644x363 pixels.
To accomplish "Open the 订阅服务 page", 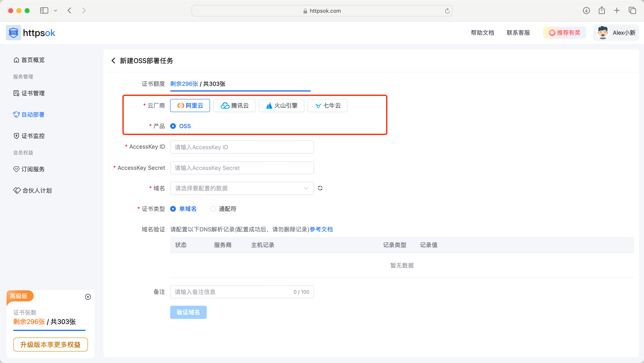I will pos(33,169).
